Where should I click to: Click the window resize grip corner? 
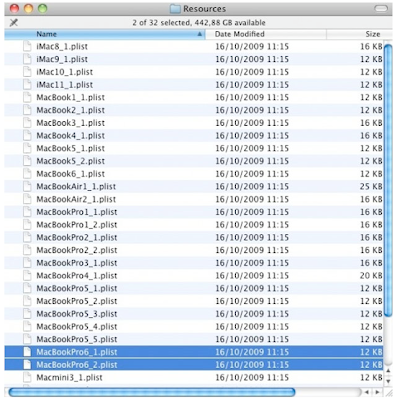tap(388, 392)
